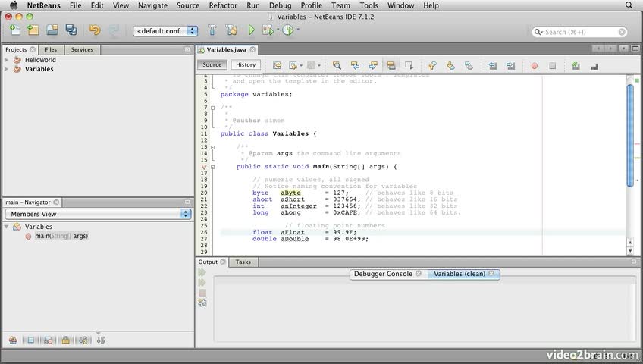Open the Apple menu
Viewport: 643px width, 364px height.
tap(14, 5)
